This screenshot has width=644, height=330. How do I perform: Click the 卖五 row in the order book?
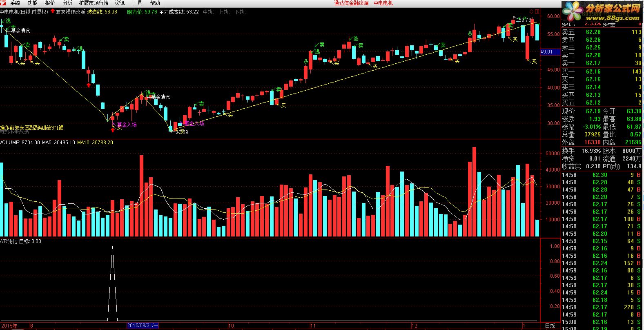[x=602, y=32]
